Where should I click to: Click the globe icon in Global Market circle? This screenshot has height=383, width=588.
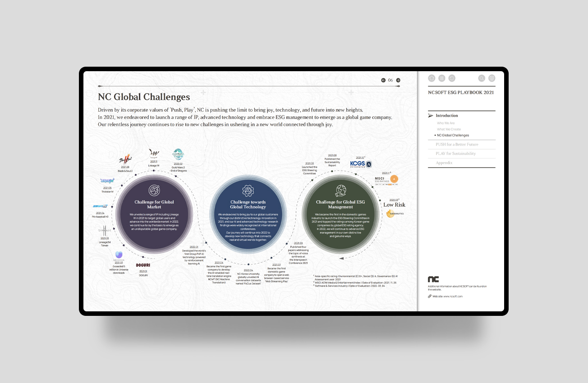point(154,190)
